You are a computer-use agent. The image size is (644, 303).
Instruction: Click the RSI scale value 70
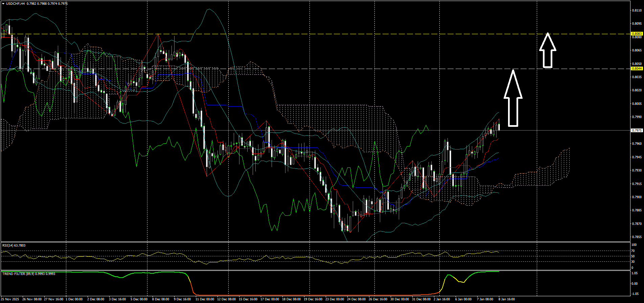tap(633, 251)
